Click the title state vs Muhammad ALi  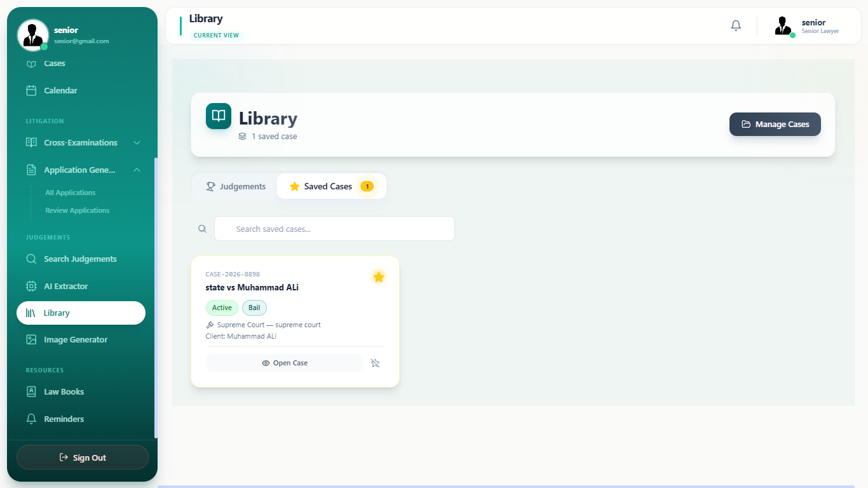tap(252, 287)
